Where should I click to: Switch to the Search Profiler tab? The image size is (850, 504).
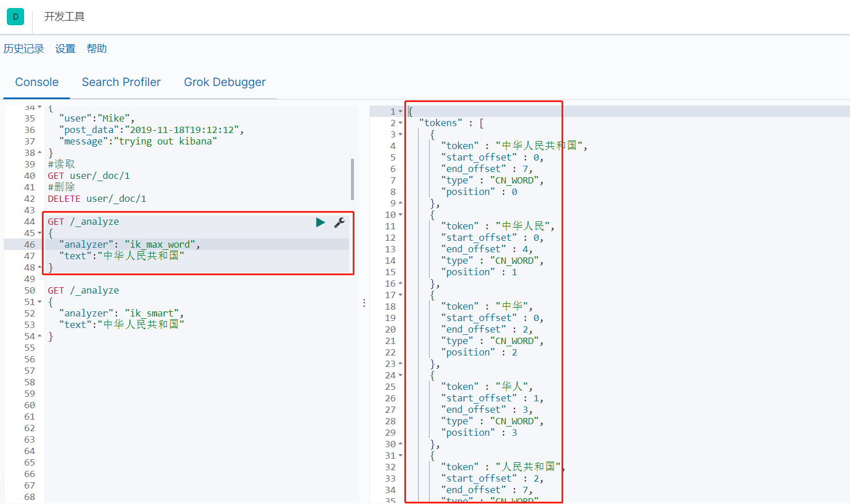click(121, 82)
